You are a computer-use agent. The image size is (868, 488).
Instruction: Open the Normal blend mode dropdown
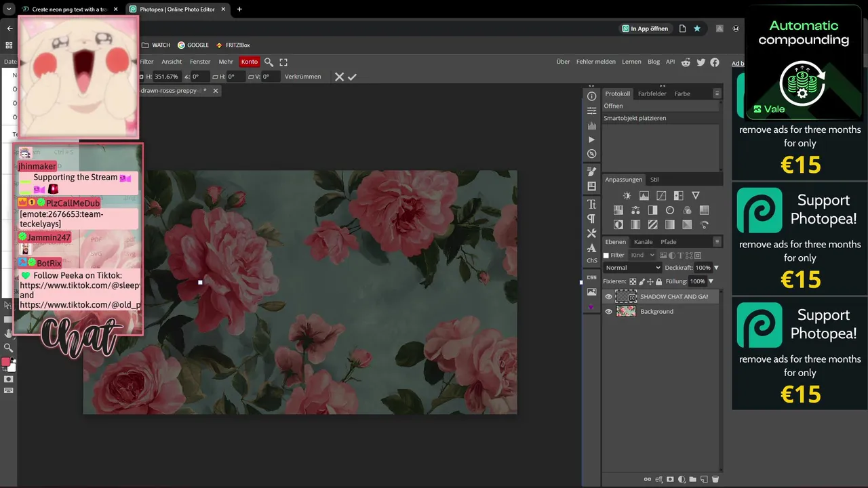pos(632,268)
